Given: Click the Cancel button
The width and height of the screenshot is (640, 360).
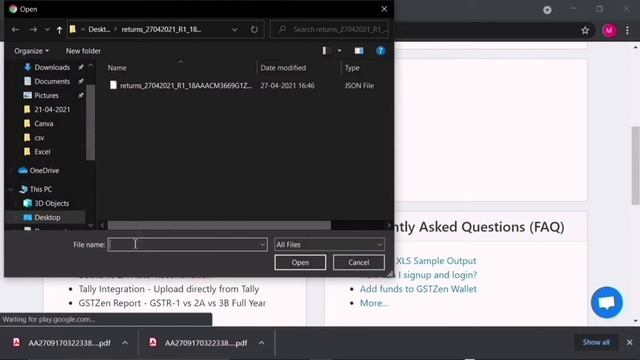Looking at the screenshot, I should 358,262.
